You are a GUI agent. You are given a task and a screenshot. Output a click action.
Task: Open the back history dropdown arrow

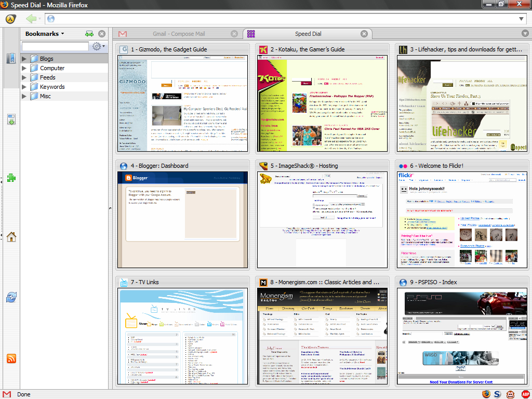click(x=39, y=19)
